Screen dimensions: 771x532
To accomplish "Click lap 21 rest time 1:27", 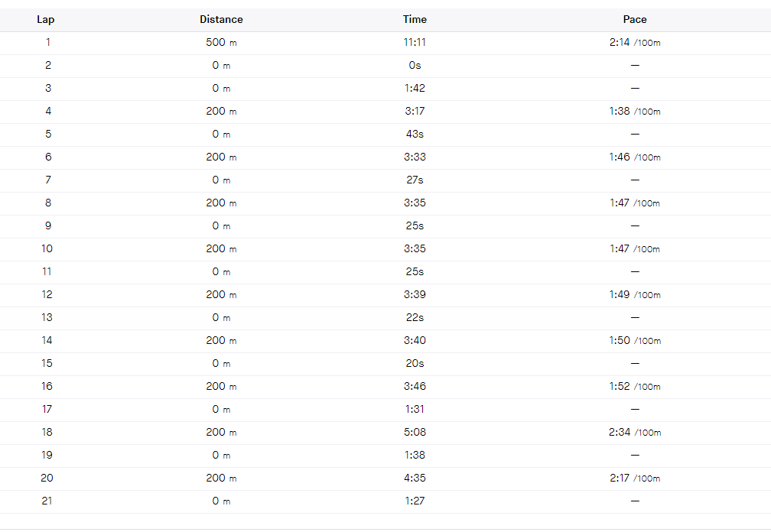I will [415, 501].
